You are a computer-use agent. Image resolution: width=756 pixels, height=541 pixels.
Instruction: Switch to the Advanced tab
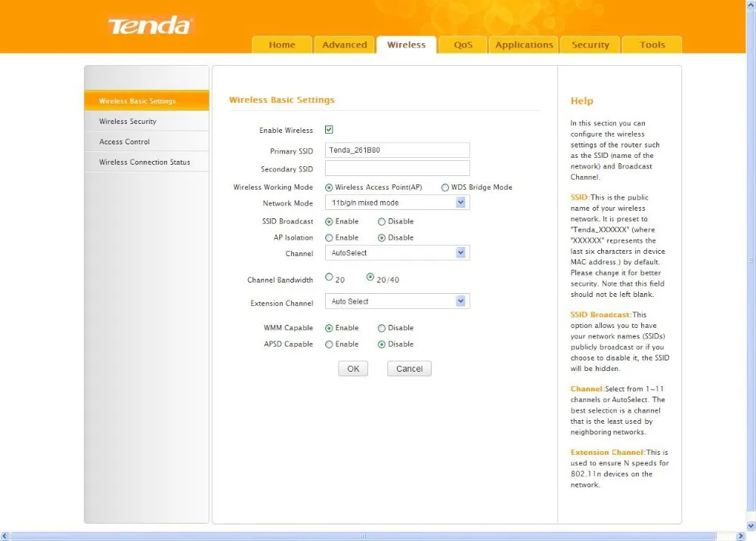coord(344,45)
